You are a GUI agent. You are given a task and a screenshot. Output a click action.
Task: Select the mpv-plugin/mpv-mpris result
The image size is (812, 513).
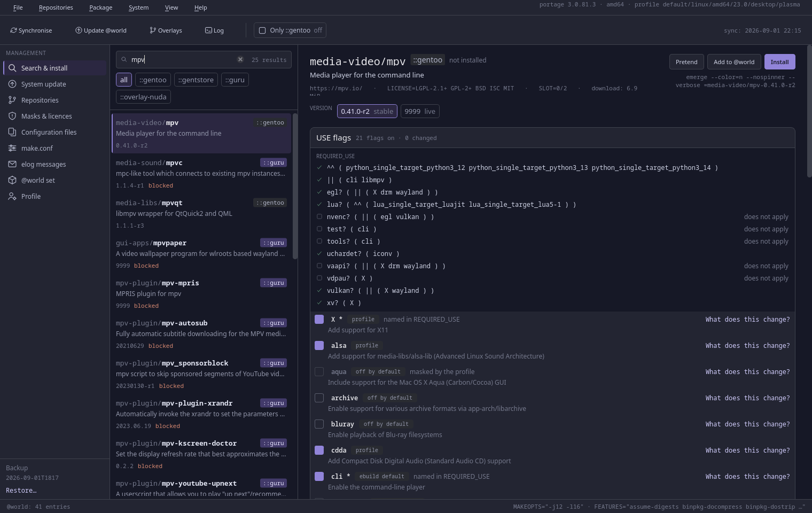click(201, 294)
